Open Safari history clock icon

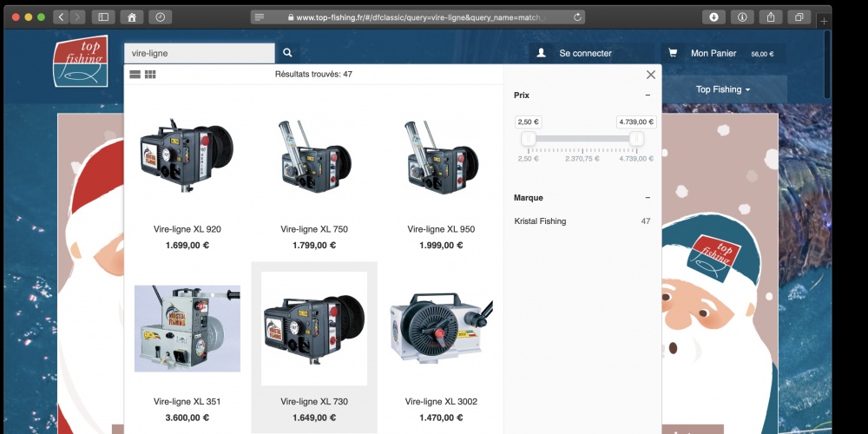160,17
